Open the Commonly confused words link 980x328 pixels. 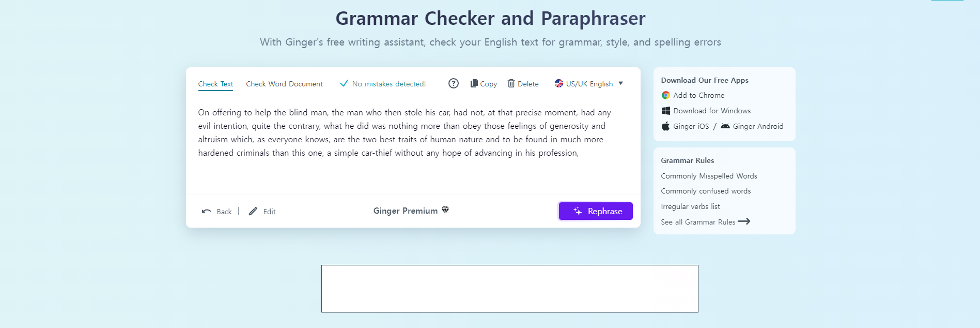pos(706,191)
